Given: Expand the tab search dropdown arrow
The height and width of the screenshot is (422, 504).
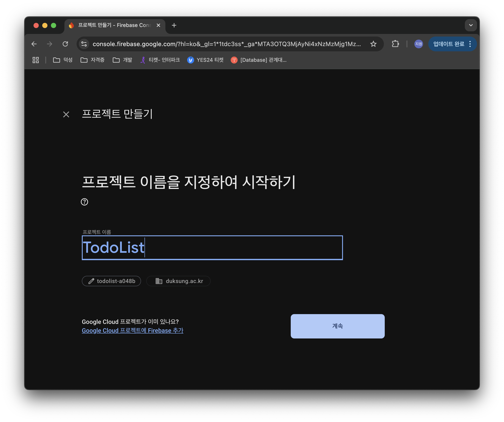Looking at the screenshot, I should tap(471, 25).
